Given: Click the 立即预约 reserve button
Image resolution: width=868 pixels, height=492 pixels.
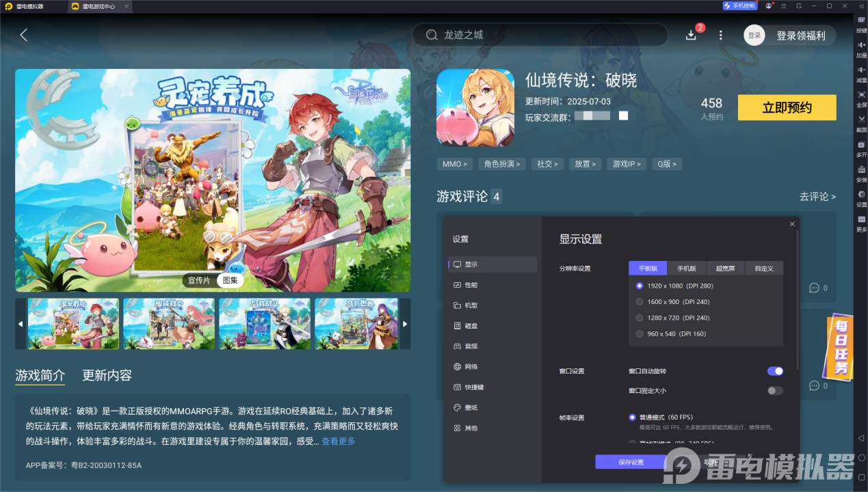Looking at the screenshot, I should pyautogui.click(x=787, y=108).
